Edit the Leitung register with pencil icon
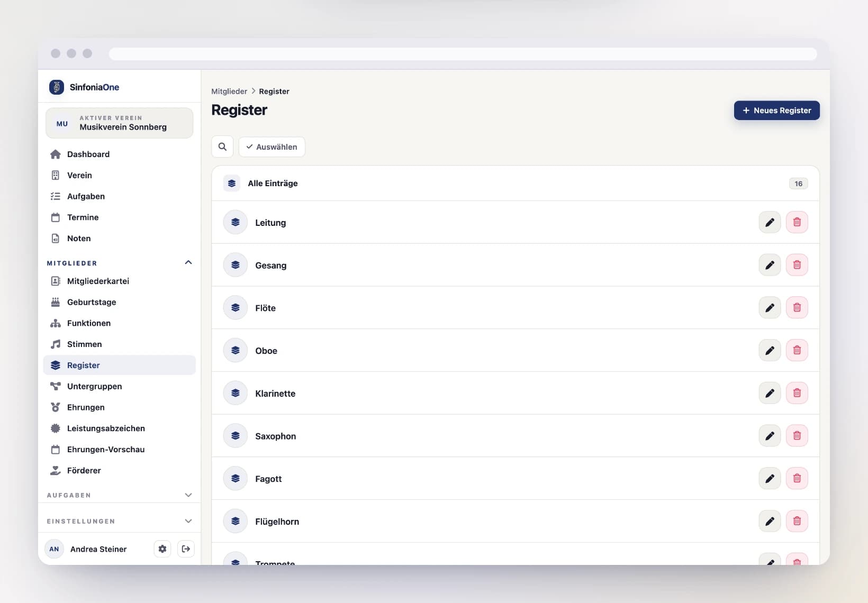Image resolution: width=868 pixels, height=603 pixels. [770, 222]
